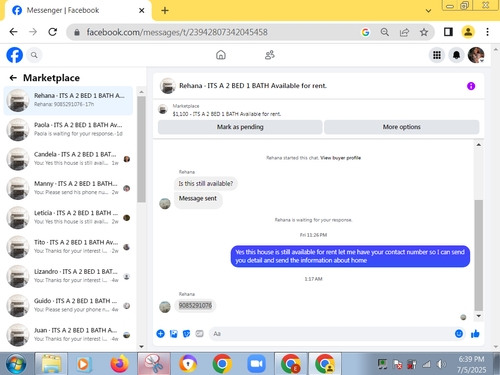Choose a GIF in composer
The width and height of the screenshot is (500, 375).
coord(199,334)
